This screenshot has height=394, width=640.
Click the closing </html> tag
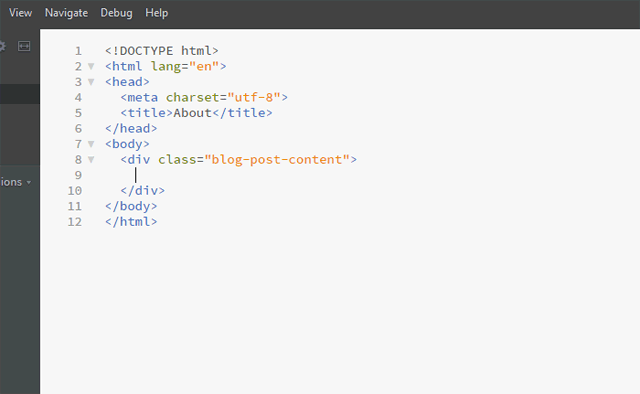[x=131, y=221]
